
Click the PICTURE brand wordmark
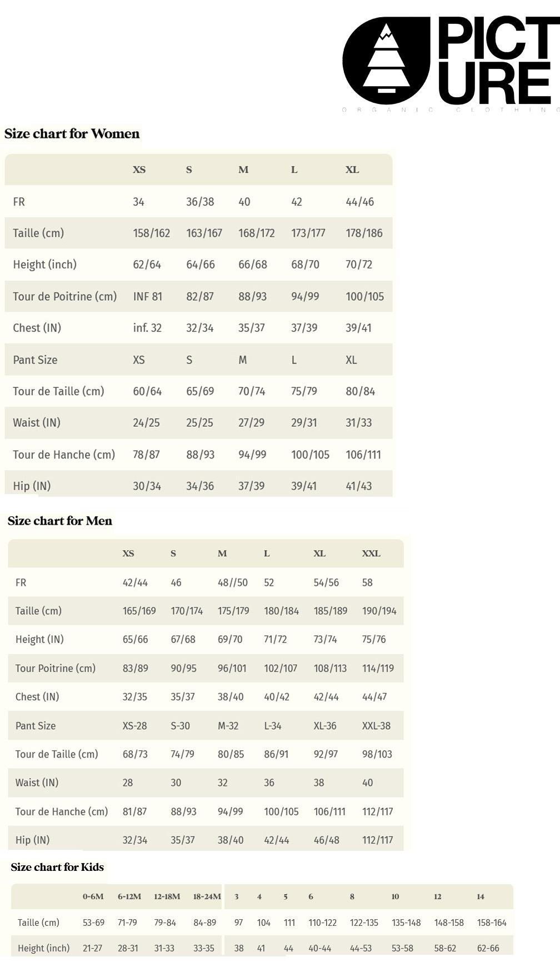click(498, 60)
